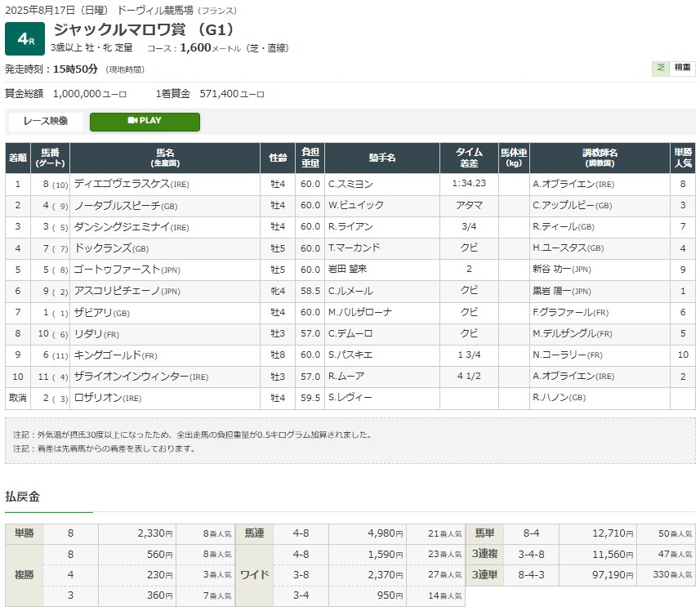The width and height of the screenshot is (700, 611).
Task: Click the 単勝人気 column header
Action: (x=682, y=158)
